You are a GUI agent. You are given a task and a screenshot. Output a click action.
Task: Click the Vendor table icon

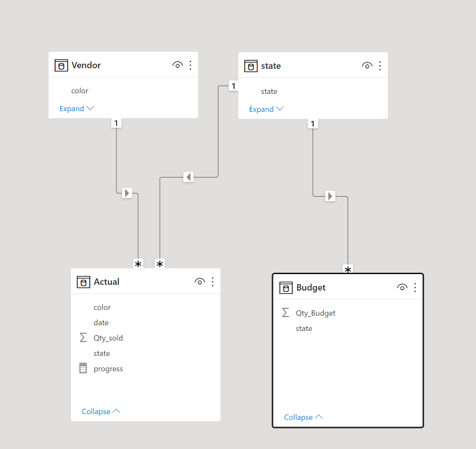click(61, 65)
